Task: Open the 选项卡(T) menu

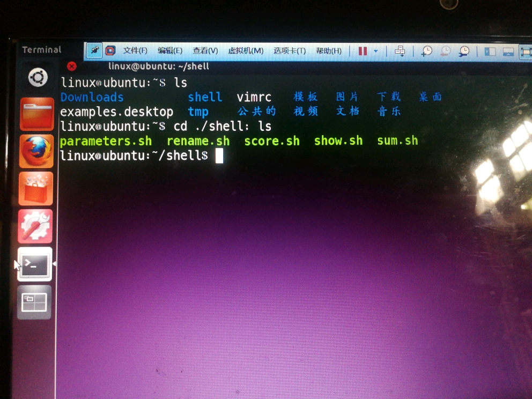Action: (290, 50)
